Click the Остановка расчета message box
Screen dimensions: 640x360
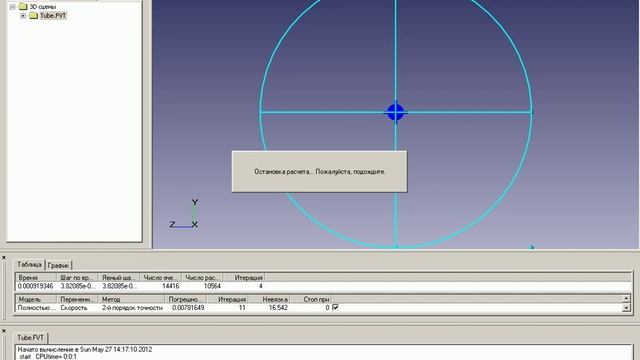coord(320,171)
